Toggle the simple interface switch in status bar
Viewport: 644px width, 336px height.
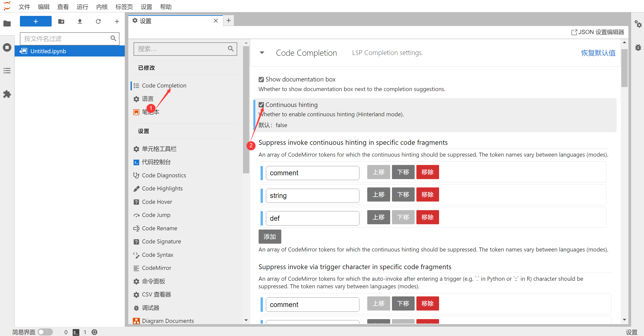coord(45,332)
